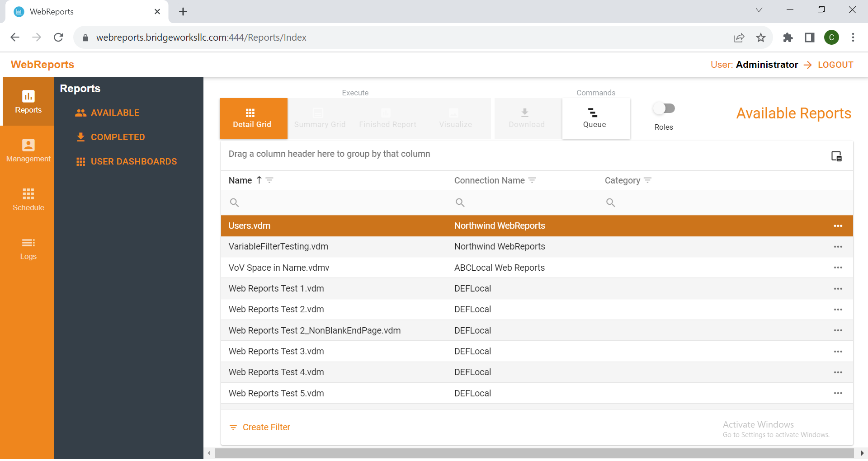The width and height of the screenshot is (868, 461).
Task: Select Web Reports Test 5.vdm report
Action: 537,393
